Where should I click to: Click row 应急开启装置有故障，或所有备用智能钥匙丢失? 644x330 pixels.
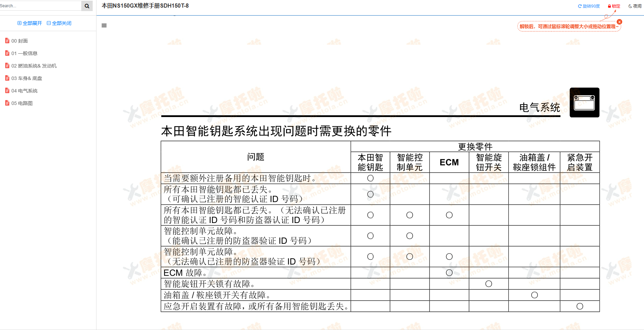pos(380,306)
